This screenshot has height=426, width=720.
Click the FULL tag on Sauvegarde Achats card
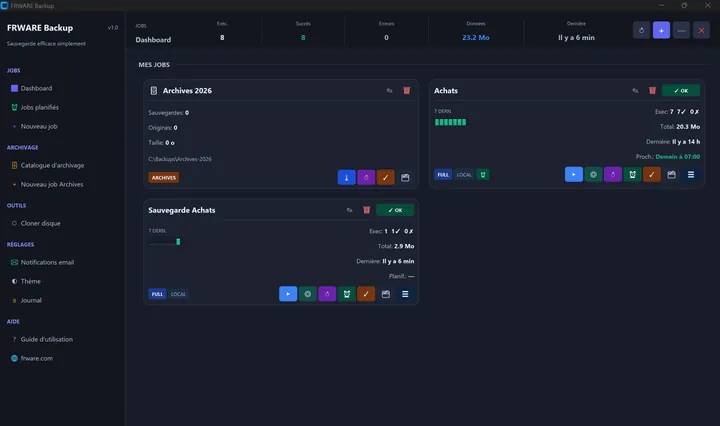(x=157, y=294)
